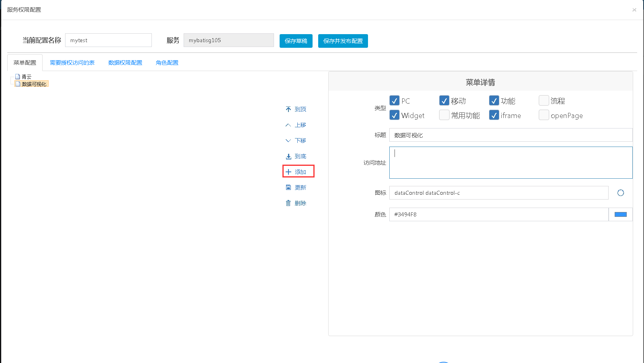Click the 添加 link text
Viewport: 644px width, 363px height.
(x=301, y=172)
